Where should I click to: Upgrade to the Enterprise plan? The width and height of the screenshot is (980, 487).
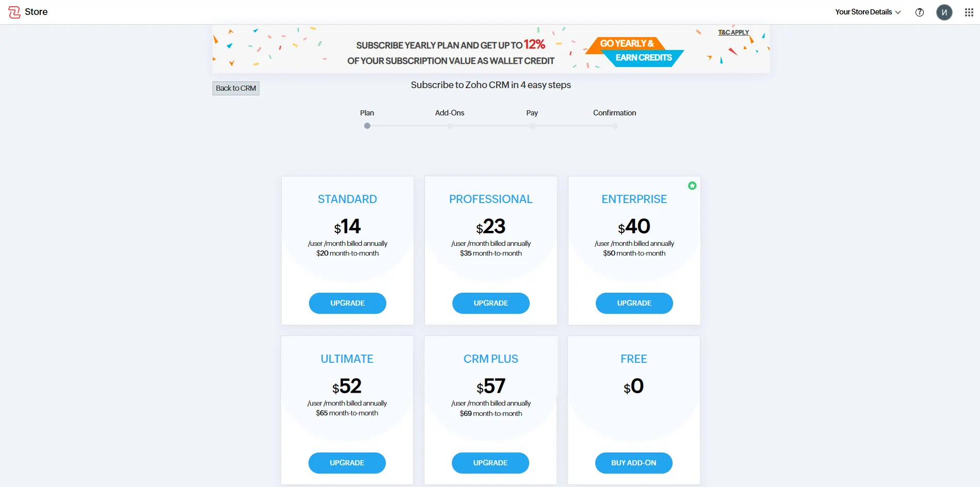point(634,303)
